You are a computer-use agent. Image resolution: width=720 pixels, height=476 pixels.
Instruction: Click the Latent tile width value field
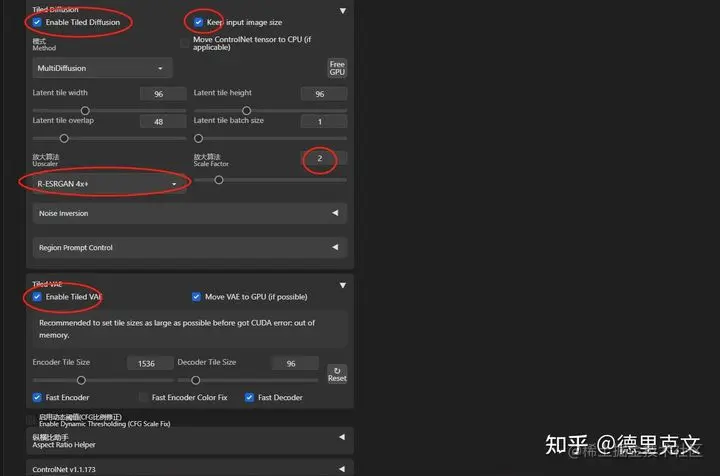tap(163, 94)
